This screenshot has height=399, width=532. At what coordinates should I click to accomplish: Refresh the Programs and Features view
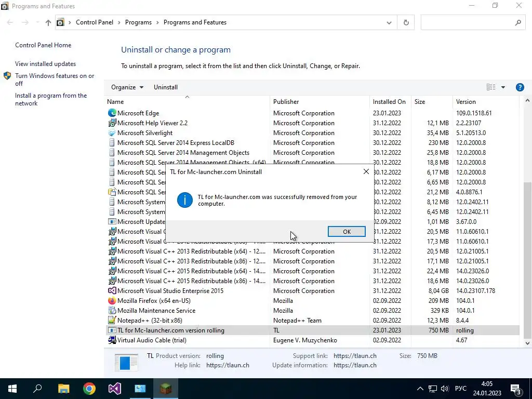coord(406,22)
